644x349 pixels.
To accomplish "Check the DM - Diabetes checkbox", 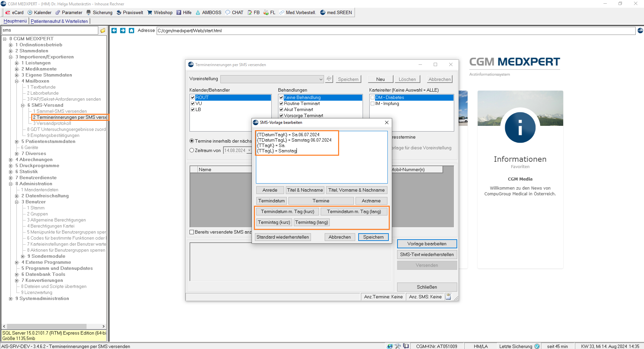I will (x=372, y=98).
